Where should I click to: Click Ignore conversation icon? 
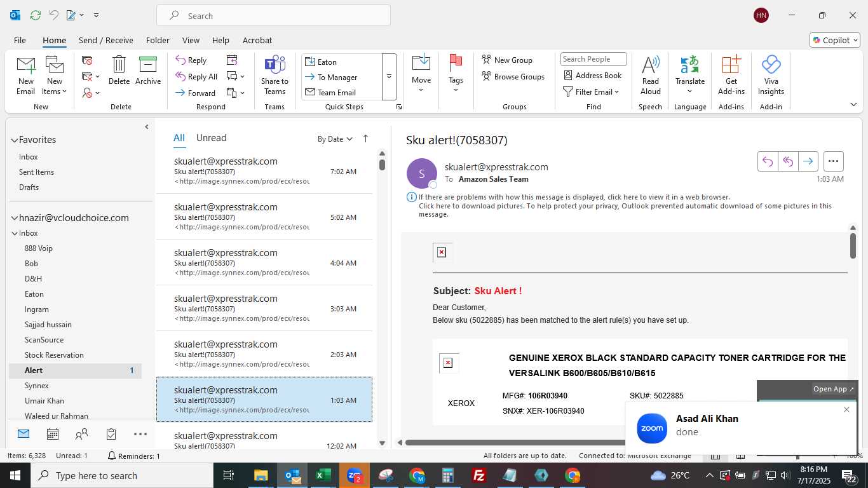(88, 60)
